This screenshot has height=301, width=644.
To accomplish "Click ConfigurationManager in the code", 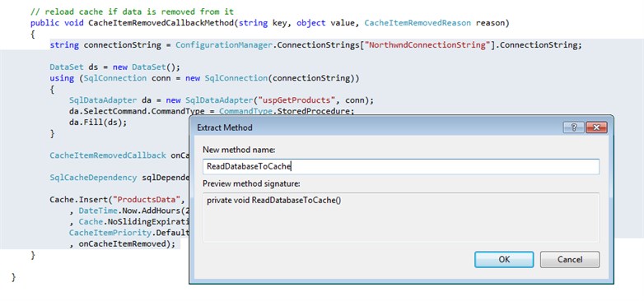I will tap(224, 45).
